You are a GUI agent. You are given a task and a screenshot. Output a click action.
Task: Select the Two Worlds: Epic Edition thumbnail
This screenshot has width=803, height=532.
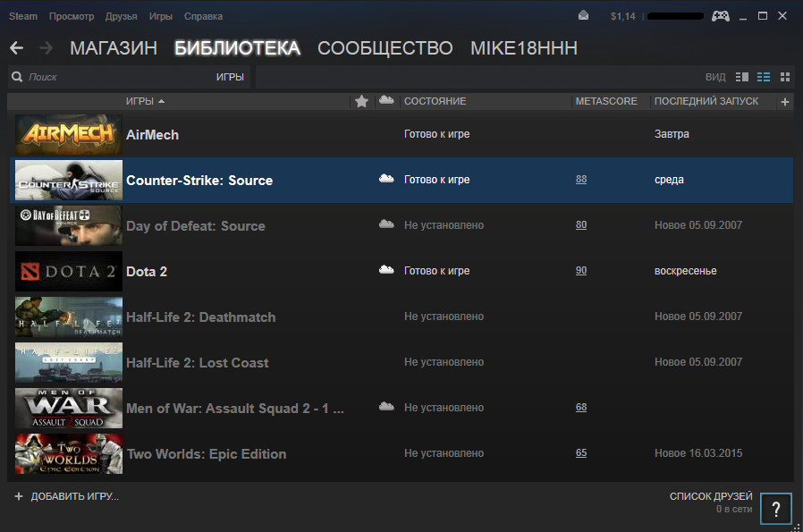[69, 453]
